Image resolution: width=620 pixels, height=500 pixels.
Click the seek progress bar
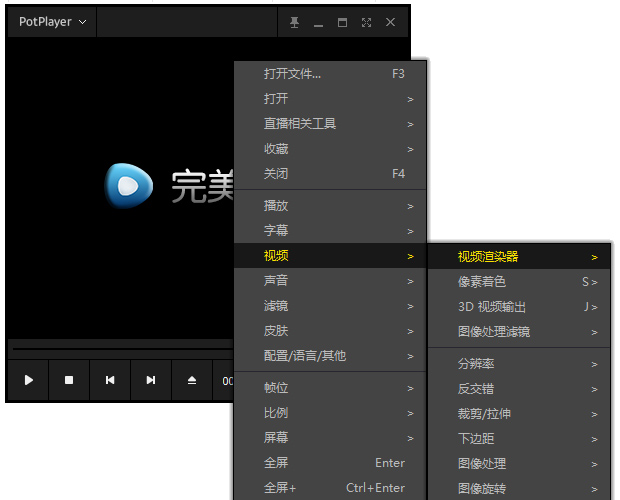(x=120, y=344)
